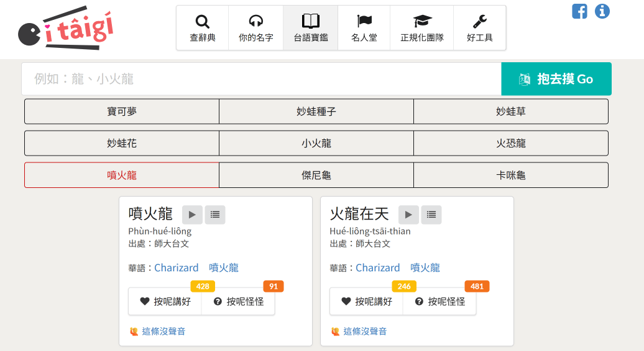Open list icon on 火龍在天 card
Viewport: 644px width, 351px height.
coord(431,215)
